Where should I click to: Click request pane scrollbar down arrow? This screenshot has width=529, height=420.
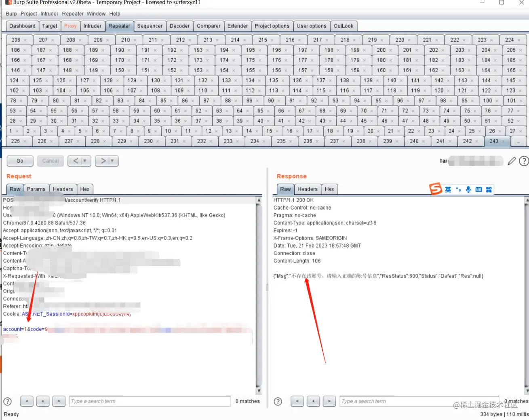pos(259,391)
